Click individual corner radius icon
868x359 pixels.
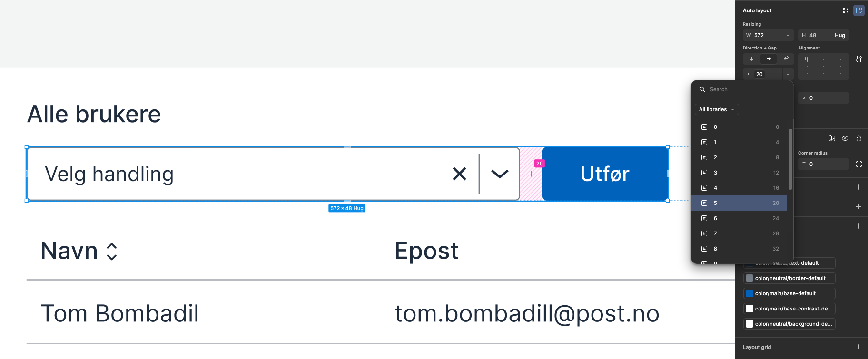coord(859,164)
